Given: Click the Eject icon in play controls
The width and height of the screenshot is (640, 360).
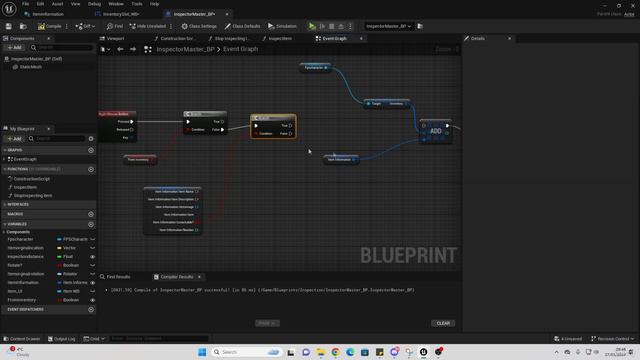Looking at the screenshot, I should 341,26.
